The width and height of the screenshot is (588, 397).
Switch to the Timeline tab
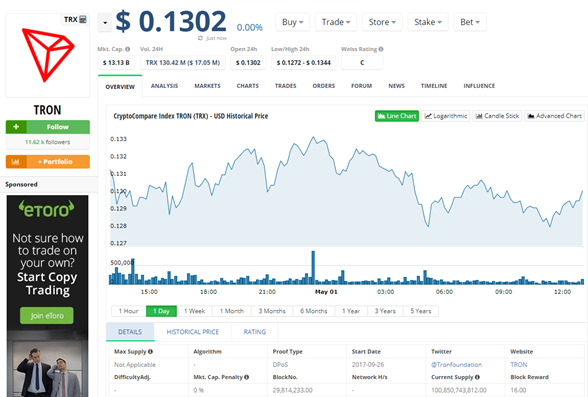(x=434, y=86)
